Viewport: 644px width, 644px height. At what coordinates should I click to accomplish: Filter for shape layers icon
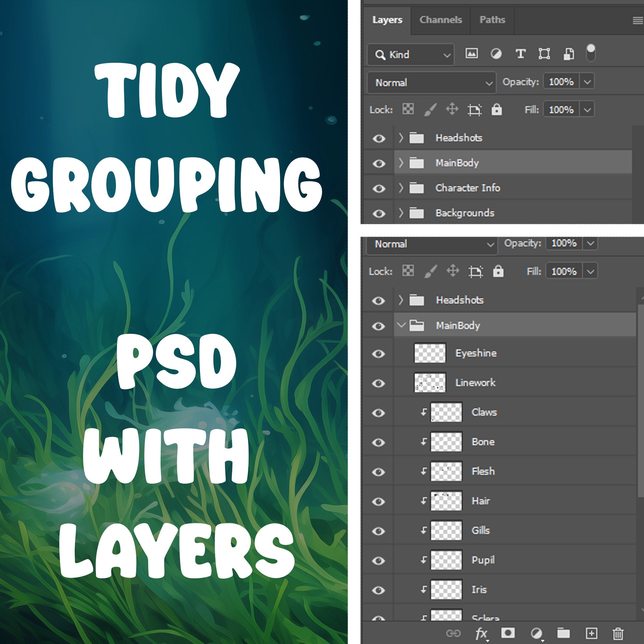pos(544,53)
